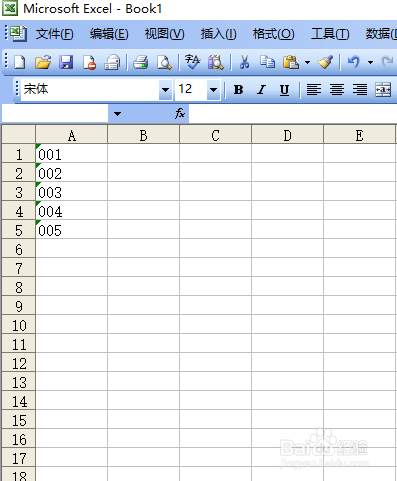The width and height of the screenshot is (397, 481).
Task: Click the New blank workbook icon
Action: pyautogui.click(x=19, y=62)
